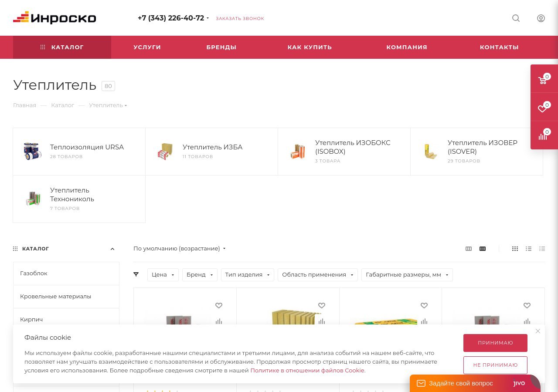Open the КАК КУПИТЬ menu item
Viewport: 558px width, 392px height.
click(310, 47)
